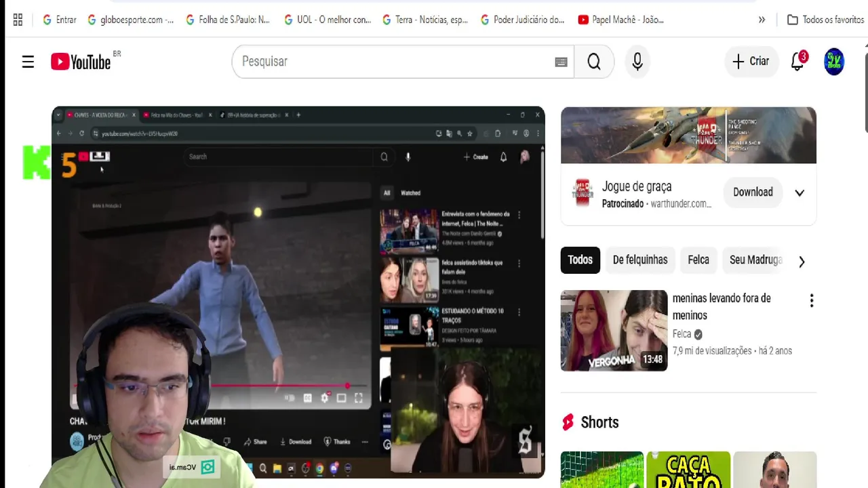Open the Todos os favoritos folder

[x=825, y=20]
